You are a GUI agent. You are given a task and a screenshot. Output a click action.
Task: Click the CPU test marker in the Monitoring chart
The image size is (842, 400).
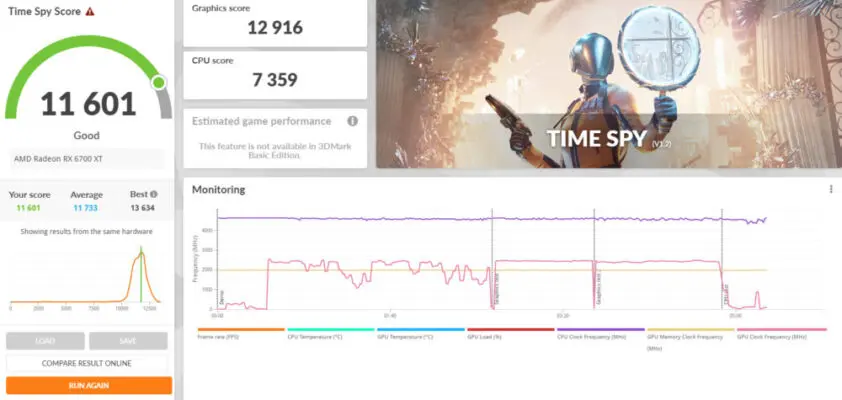pyautogui.click(x=722, y=259)
